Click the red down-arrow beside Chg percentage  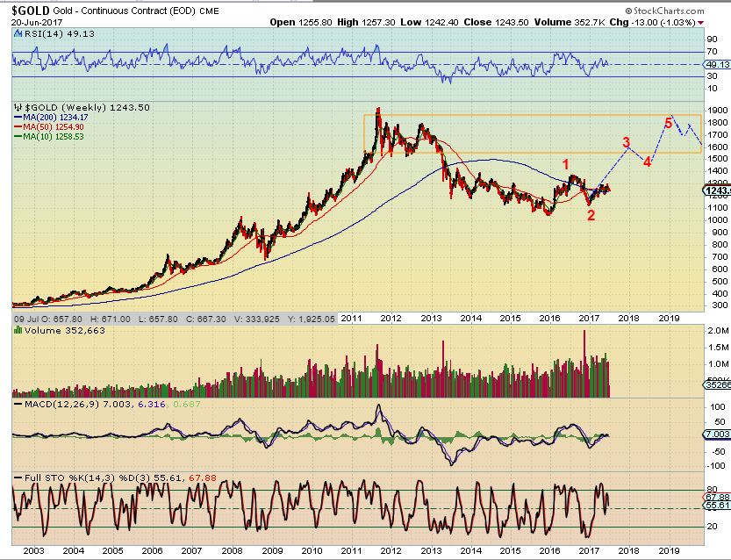[700, 22]
